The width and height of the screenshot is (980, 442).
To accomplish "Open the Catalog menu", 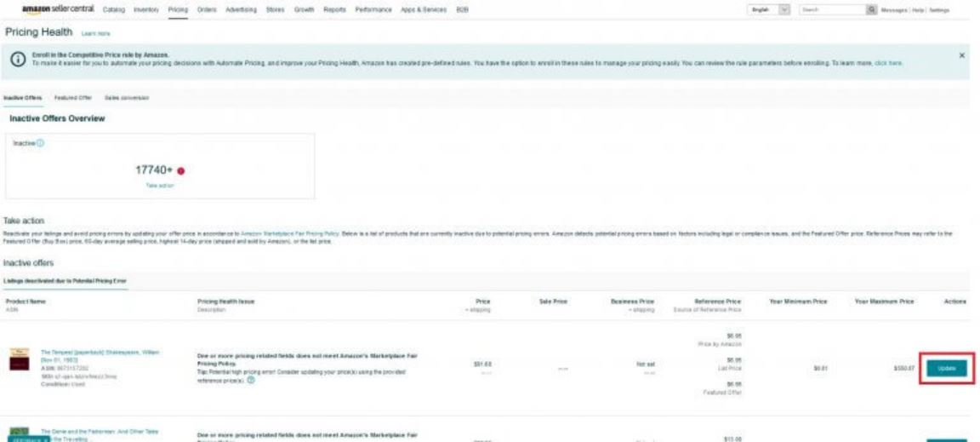I will (x=114, y=10).
